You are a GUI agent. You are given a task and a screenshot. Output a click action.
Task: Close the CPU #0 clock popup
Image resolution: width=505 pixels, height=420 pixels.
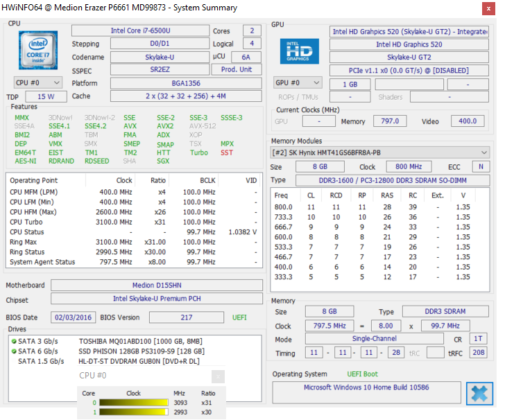point(218,376)
